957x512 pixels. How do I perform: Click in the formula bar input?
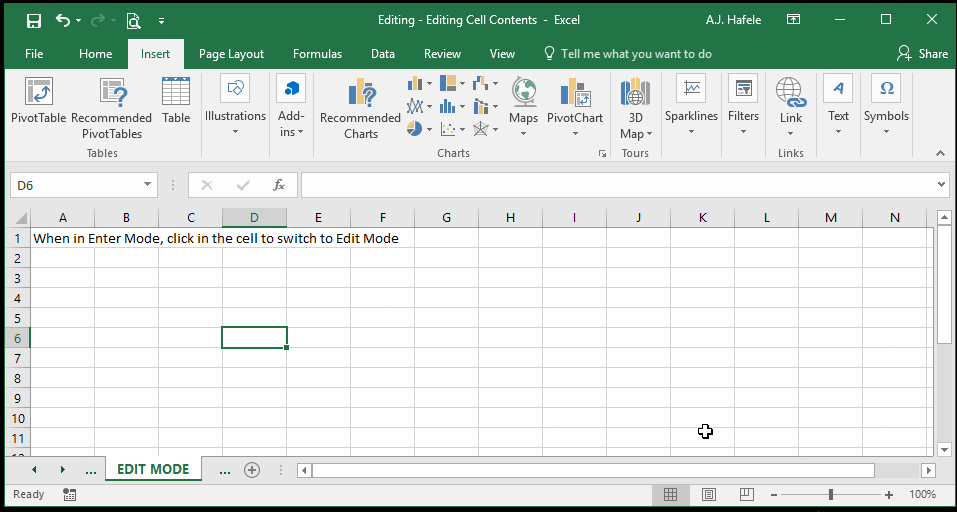[x=617, y=185]
